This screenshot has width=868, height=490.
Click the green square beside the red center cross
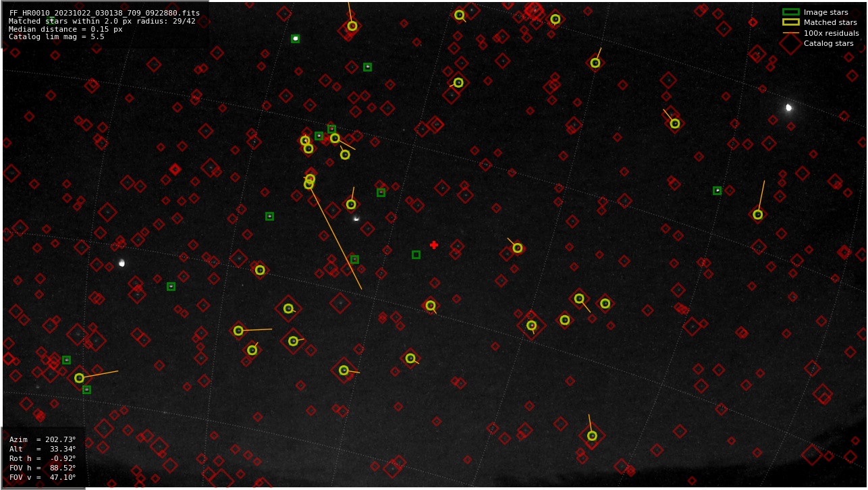click(x=416, y=254)
